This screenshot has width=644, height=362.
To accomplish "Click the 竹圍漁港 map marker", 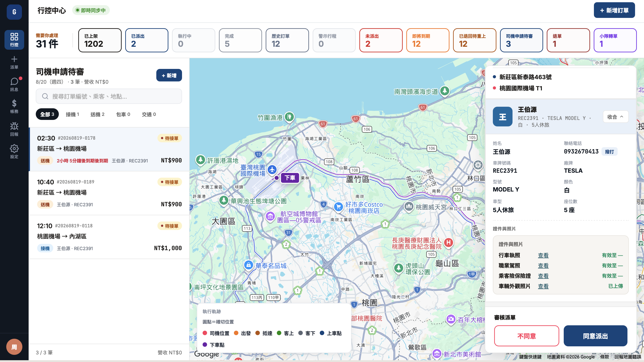I will click(x=289, y=117).
